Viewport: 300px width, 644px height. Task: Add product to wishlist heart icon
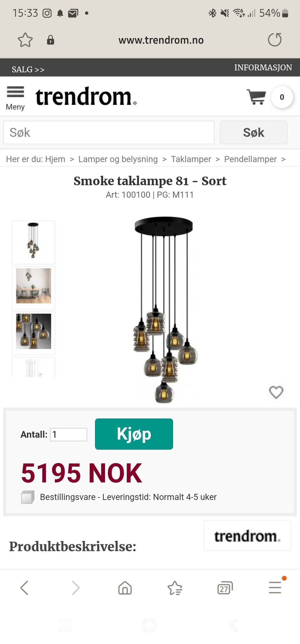[x=276, y=392]
